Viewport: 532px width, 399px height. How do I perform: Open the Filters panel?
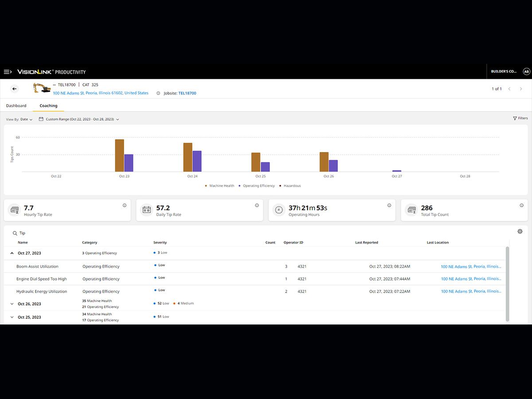tap(520, 118)
